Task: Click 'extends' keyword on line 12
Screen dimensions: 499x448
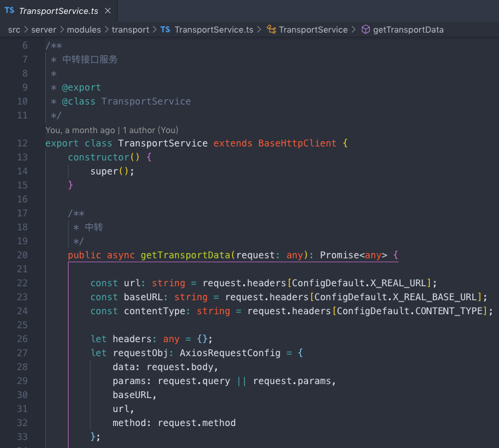Action: tap(233, 143)
